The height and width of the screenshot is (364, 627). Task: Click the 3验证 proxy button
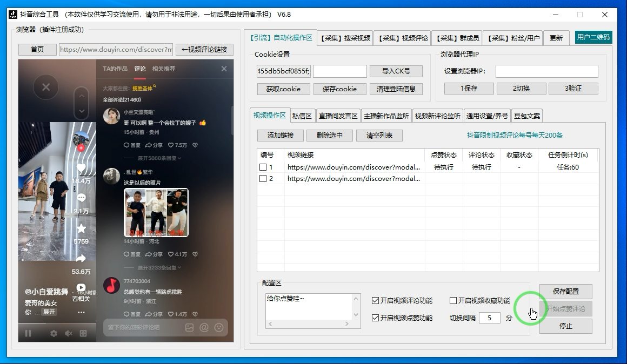pos(573,89)
